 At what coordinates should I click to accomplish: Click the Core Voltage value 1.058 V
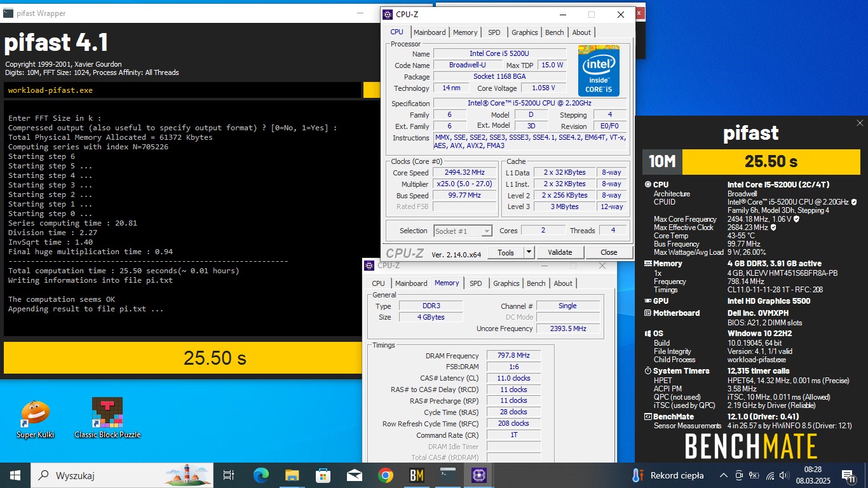click(x=543, y=88)
